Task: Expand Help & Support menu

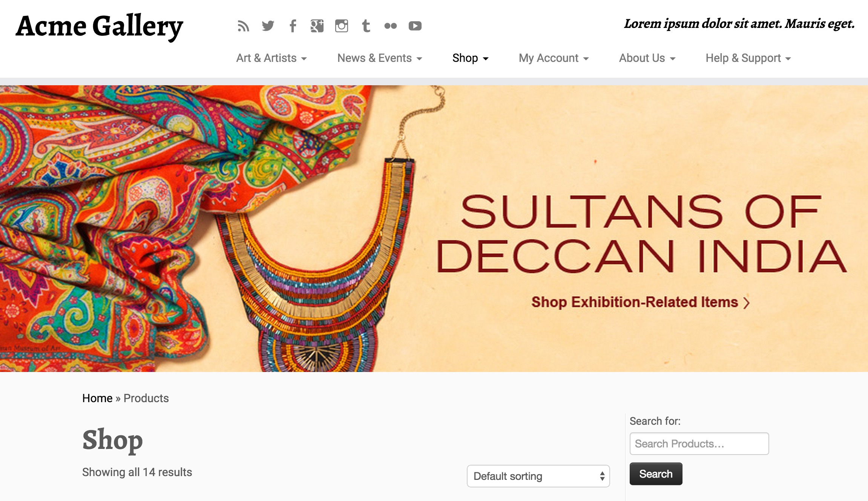Action: pyautogui.click(x=748, y=58)
